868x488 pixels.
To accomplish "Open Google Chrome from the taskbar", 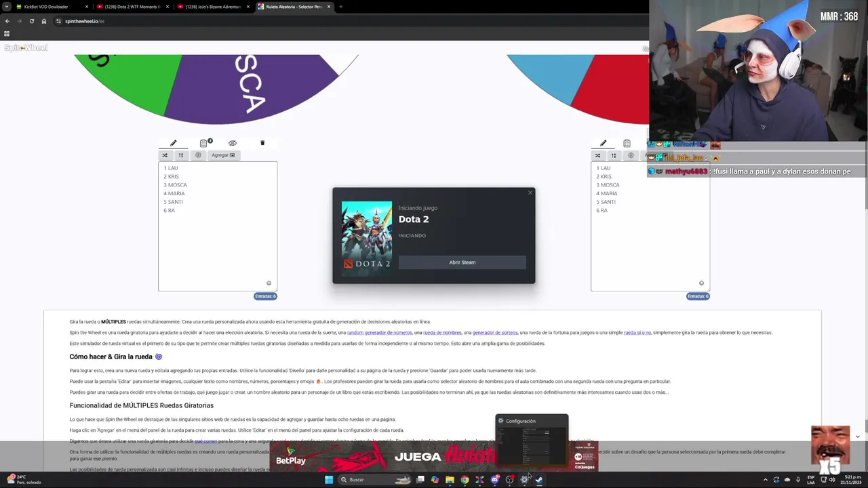I will tap(465, 480).
